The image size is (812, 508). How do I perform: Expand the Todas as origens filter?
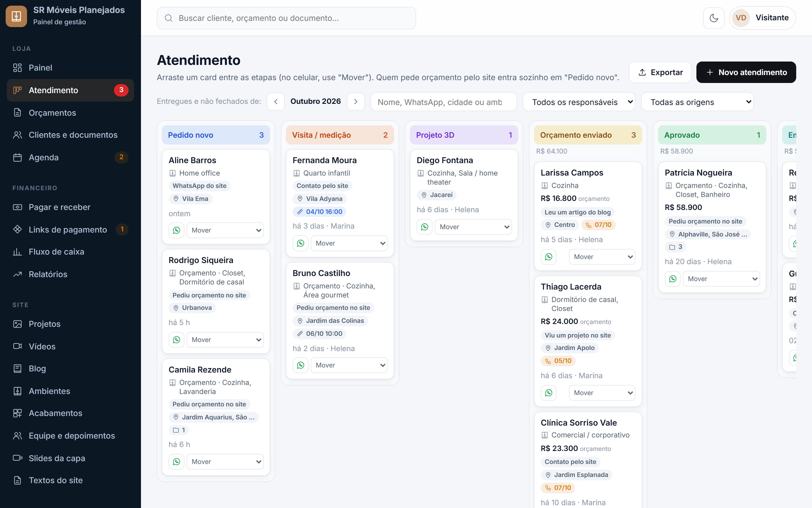pos(697,102)
